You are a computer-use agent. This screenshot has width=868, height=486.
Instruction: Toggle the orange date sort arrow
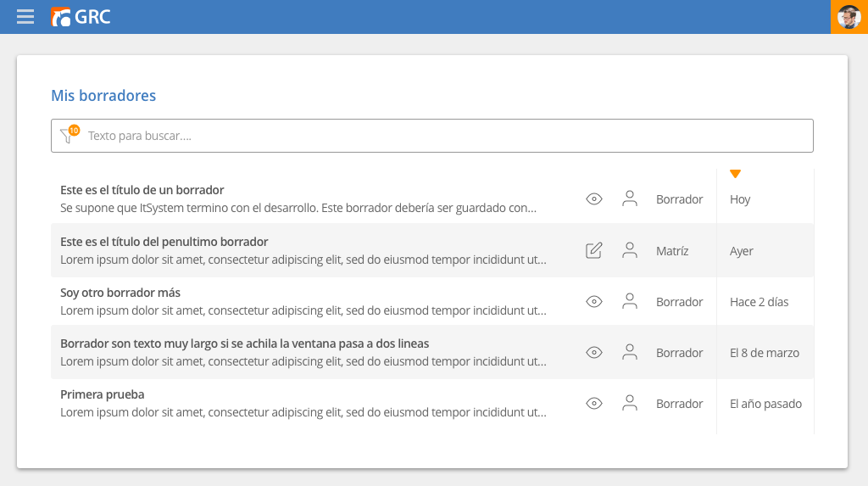tap(735, 174)
